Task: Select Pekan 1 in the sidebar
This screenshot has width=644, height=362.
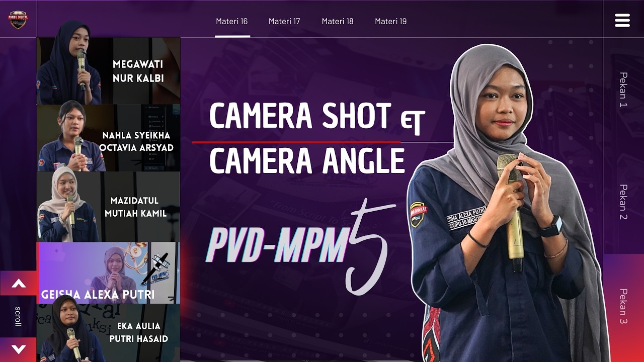Action: point(623,90)
